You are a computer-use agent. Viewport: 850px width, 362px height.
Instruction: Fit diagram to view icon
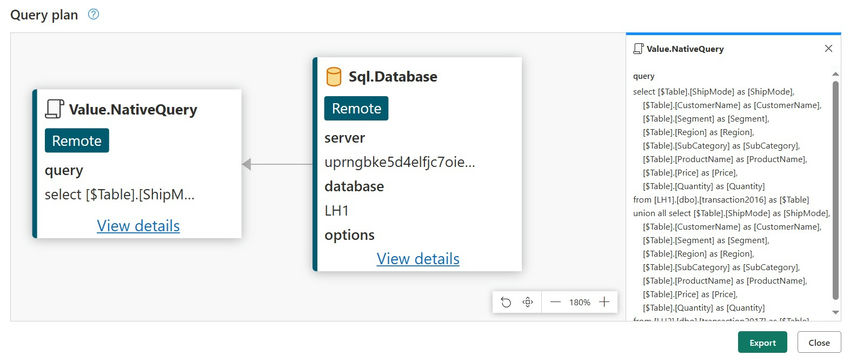tap(527, 302)
